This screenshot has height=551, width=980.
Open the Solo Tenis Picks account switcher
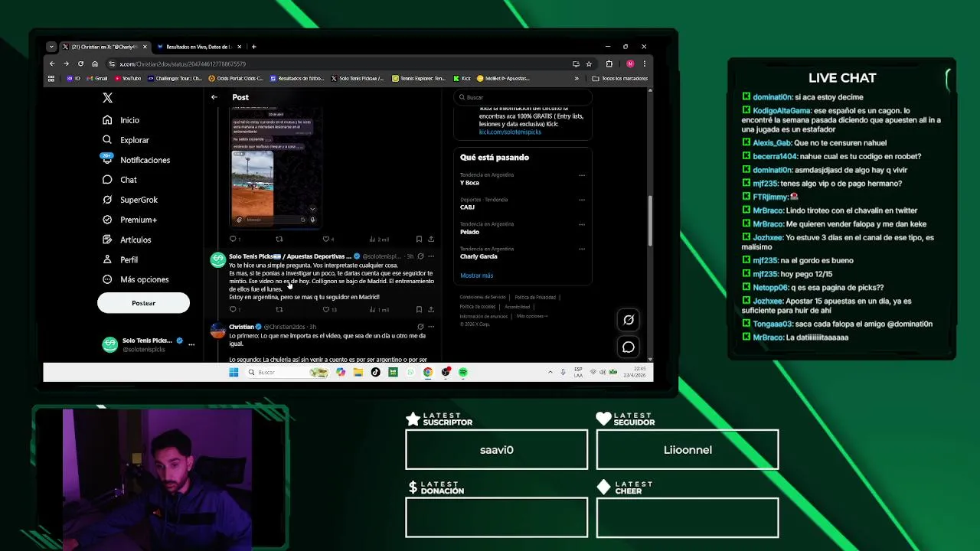147,344
